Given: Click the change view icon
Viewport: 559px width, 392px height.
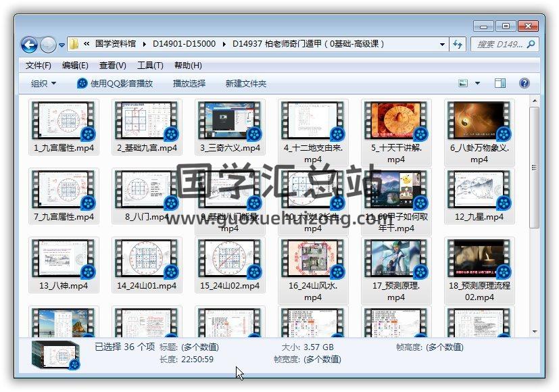Looking at the screenshot, I should [464, 83].
